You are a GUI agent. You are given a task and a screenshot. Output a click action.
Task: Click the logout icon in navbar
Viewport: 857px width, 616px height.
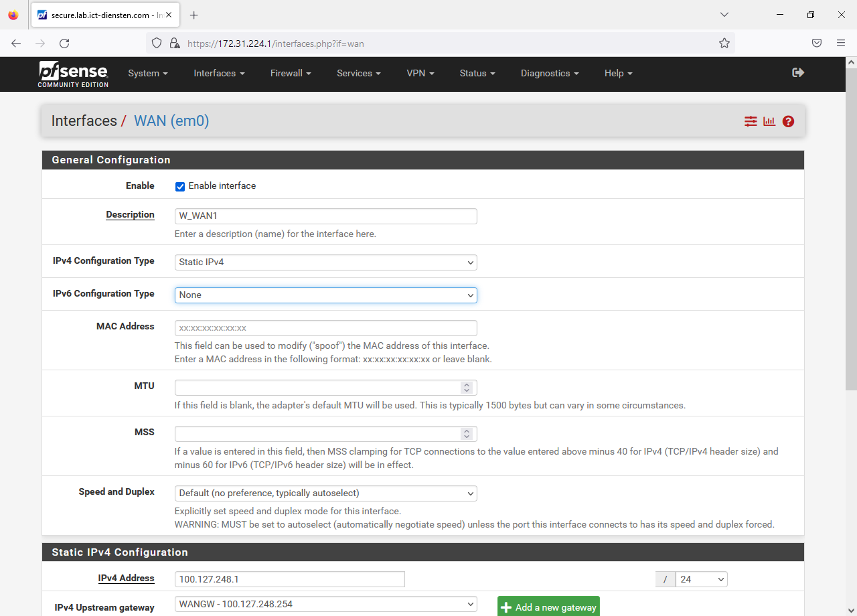pyautogui.click(x=798, y=72)
